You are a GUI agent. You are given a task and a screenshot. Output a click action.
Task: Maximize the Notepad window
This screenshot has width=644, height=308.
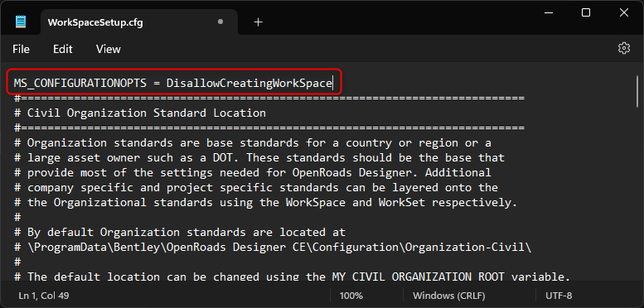click(586, 12)
